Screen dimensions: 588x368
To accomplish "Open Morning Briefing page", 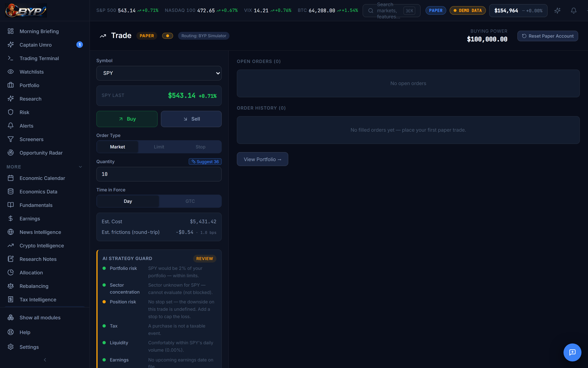I will [x=45, y=31].
